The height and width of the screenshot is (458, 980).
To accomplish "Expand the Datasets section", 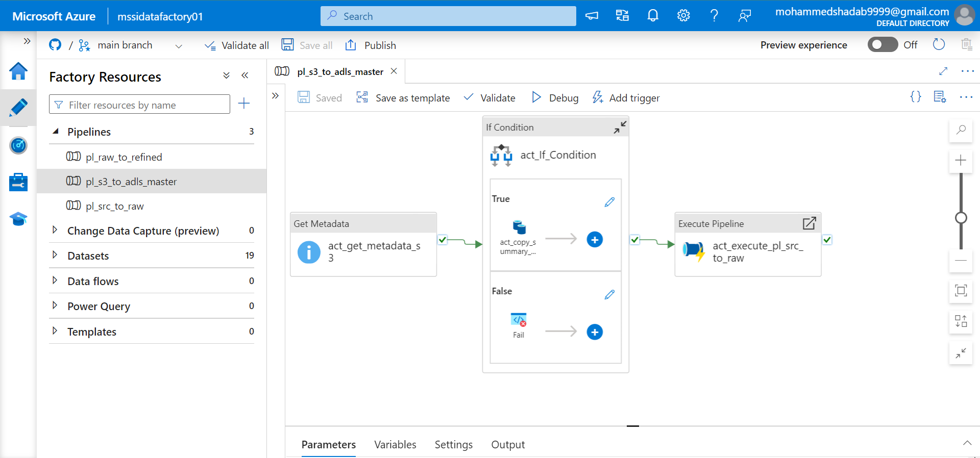I will 55,255.
